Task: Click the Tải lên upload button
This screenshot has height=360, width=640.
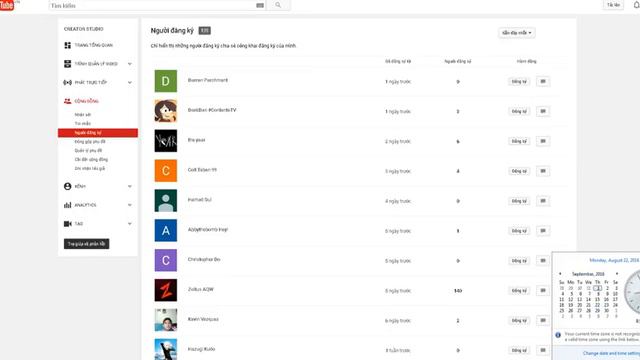Action: click(613, 5)
